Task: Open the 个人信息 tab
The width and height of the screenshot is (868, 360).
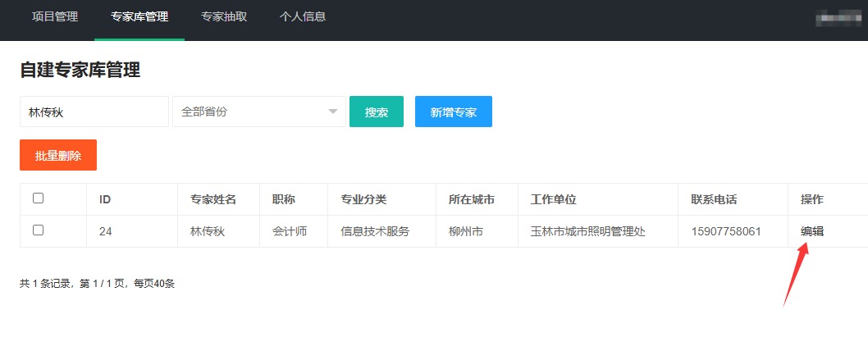Action: point(302,16)
